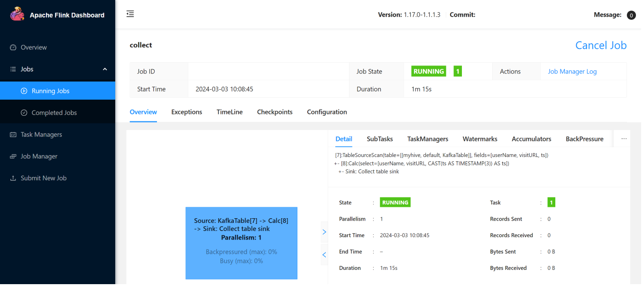Click the Records Sent label
This screenshot has width=644, height=287.
point(506,219)
